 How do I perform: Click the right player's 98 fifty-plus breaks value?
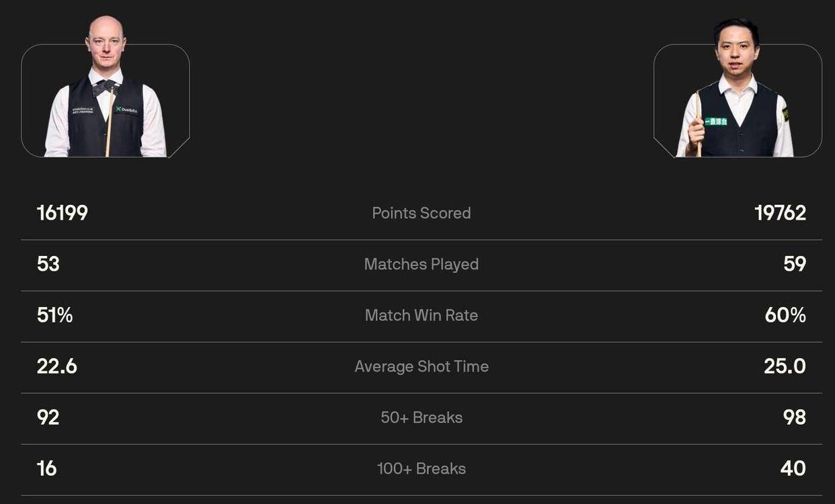(x=794, y=417)
